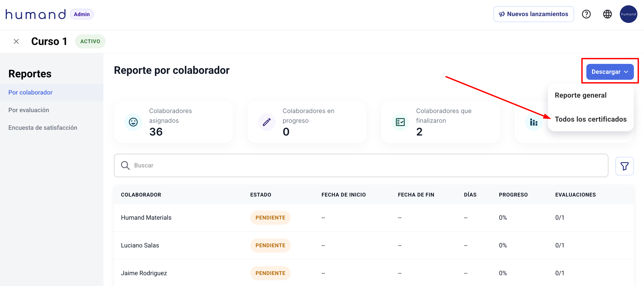Select Todos los certificados option
This screenshot has width=644, height=286.
pyautogui.click(x=591, y=119)
